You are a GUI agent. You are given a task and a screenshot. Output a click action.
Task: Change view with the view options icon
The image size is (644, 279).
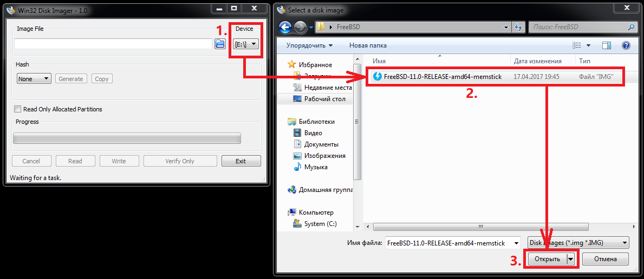pyautogui.click(x=577, y=45)
